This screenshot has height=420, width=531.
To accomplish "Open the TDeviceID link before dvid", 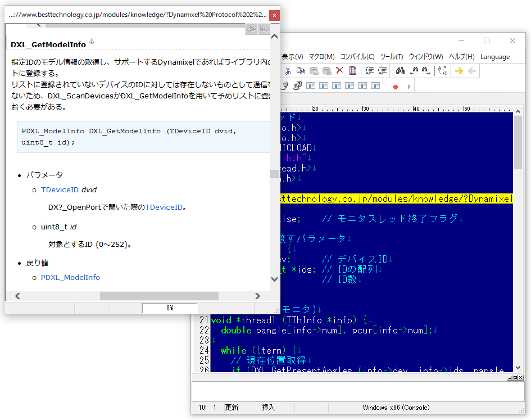I will [x=60, y=190].
